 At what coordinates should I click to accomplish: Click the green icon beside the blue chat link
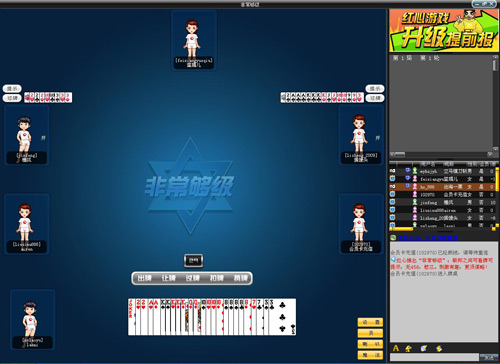[x=393, y=238]
